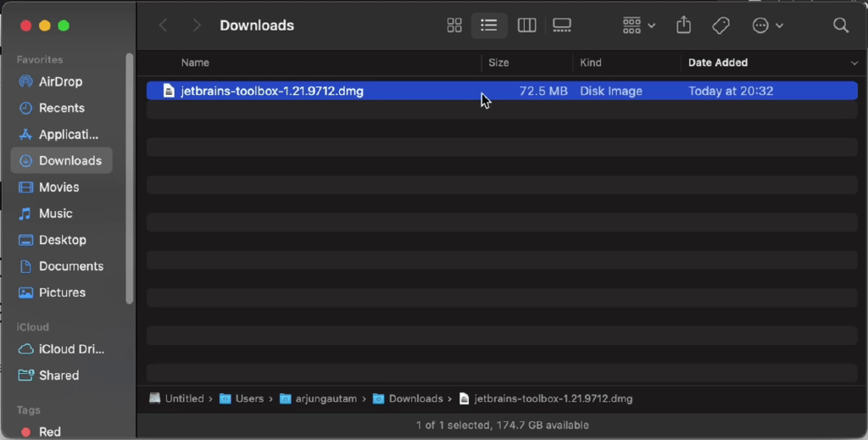Click arjungautam in the path bar
The image size is (868, 440).
coord(319,398)
